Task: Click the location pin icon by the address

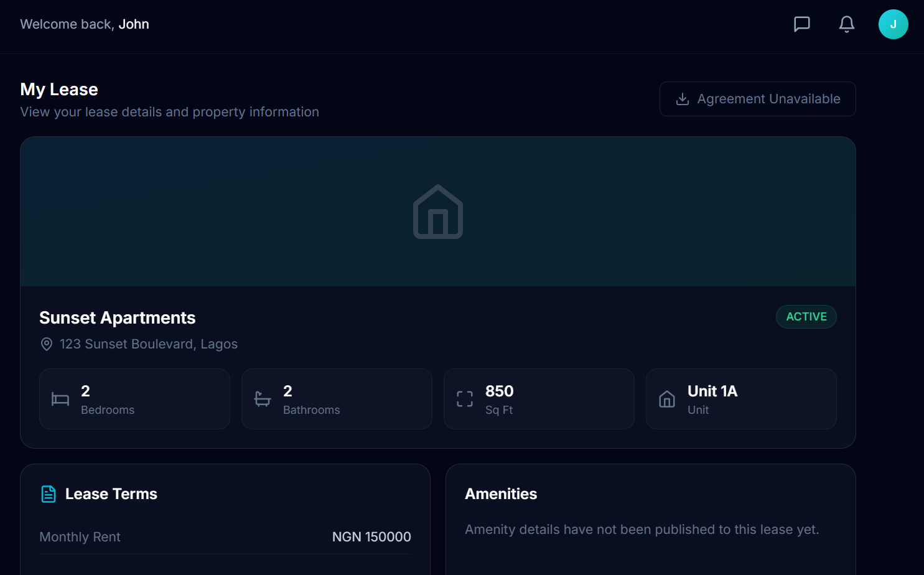Action: point(47,344)
